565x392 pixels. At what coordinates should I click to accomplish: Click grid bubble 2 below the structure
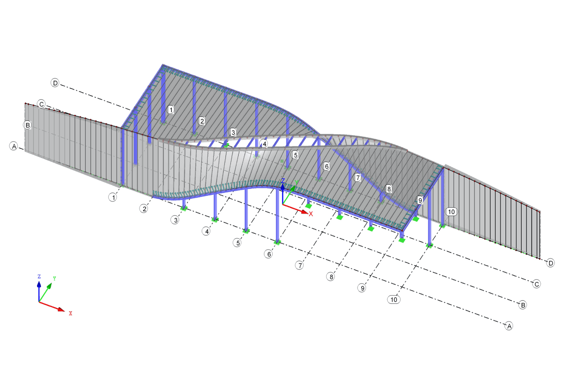coord(144,209)
